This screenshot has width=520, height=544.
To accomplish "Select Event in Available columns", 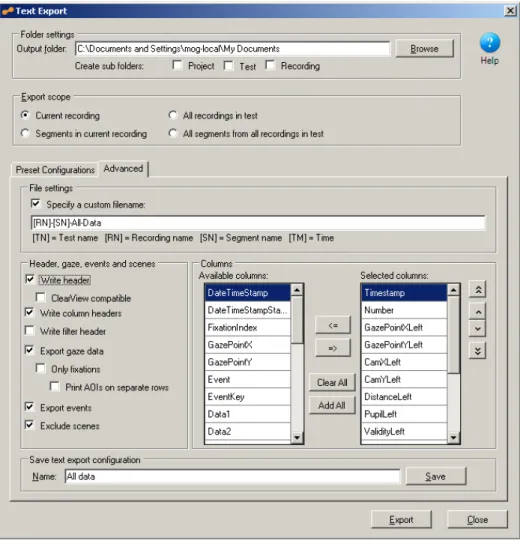I will pos(248,379).
